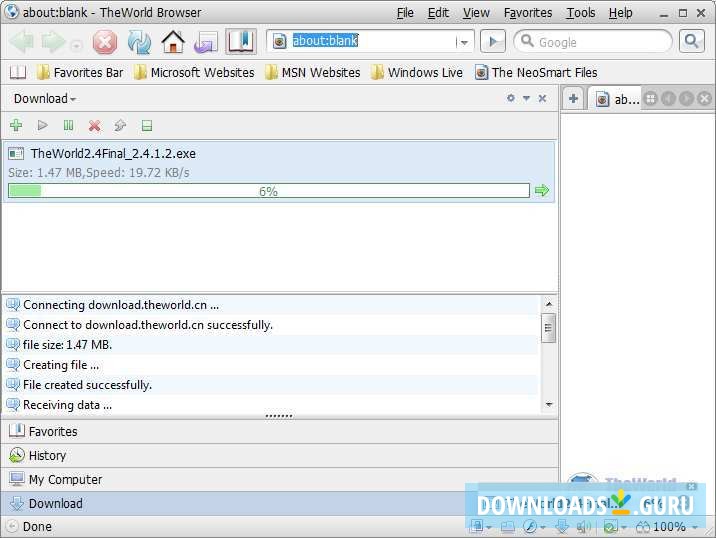
Task: Switch to the My Computer sidebar section
Action: click(280, 480)
